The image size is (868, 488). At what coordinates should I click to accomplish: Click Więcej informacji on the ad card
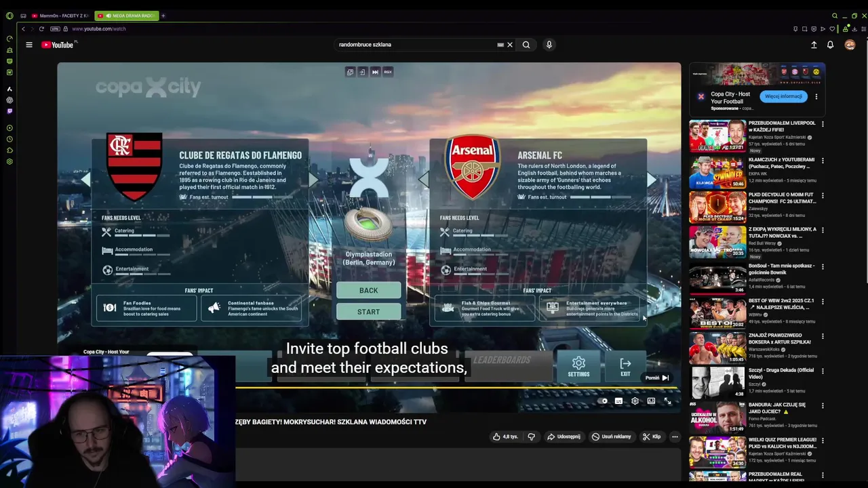pyautogui.click(x=783, y=96)
